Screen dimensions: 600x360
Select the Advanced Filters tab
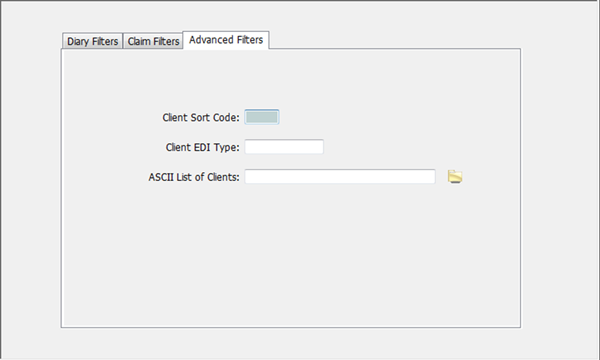(x=226, y=40)
